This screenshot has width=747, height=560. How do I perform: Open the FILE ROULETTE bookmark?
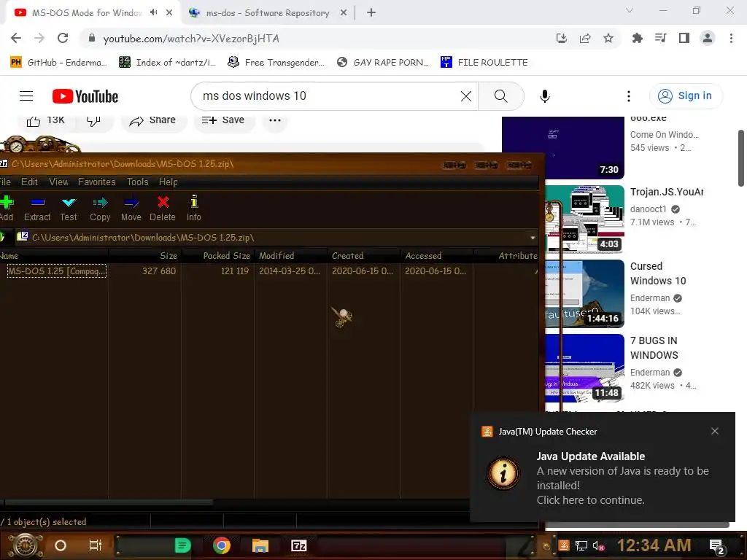(484, 63)
